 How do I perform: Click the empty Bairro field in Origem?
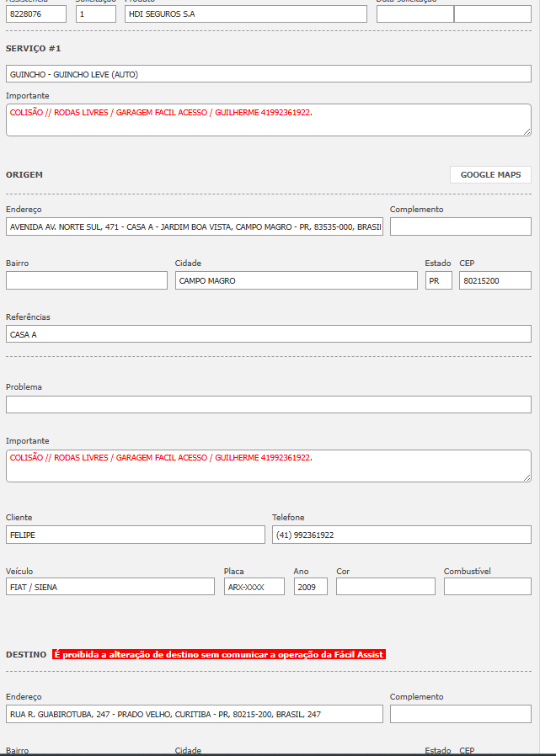click(87, 280)
